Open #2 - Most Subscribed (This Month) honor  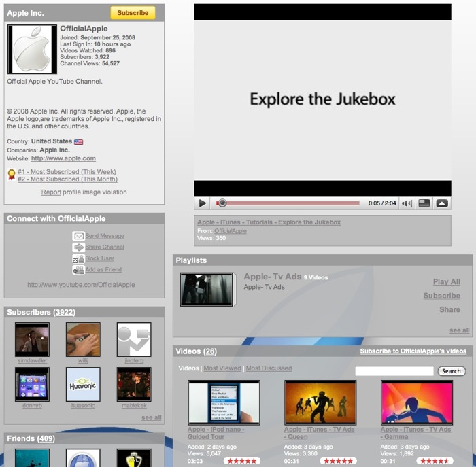[67, 179]
